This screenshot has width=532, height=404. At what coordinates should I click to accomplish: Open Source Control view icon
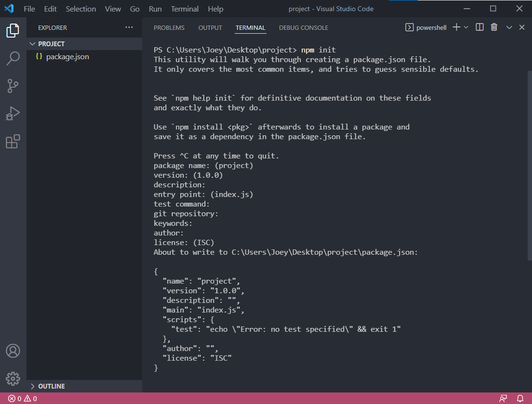[x=13, y=86]
